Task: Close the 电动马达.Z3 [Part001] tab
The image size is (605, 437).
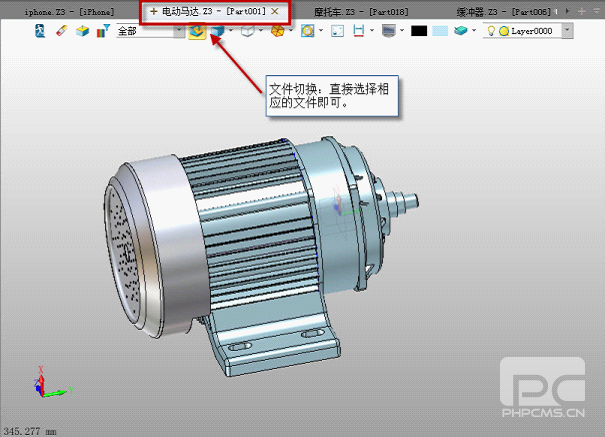Action: click(x=275, y=10)
